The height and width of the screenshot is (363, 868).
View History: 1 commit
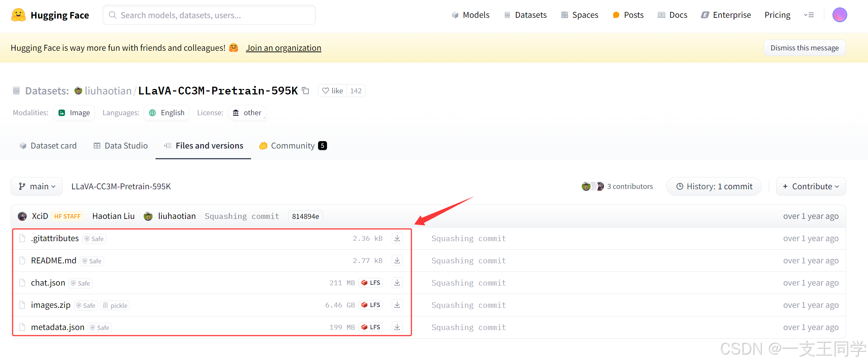click(x=714, y=186)
